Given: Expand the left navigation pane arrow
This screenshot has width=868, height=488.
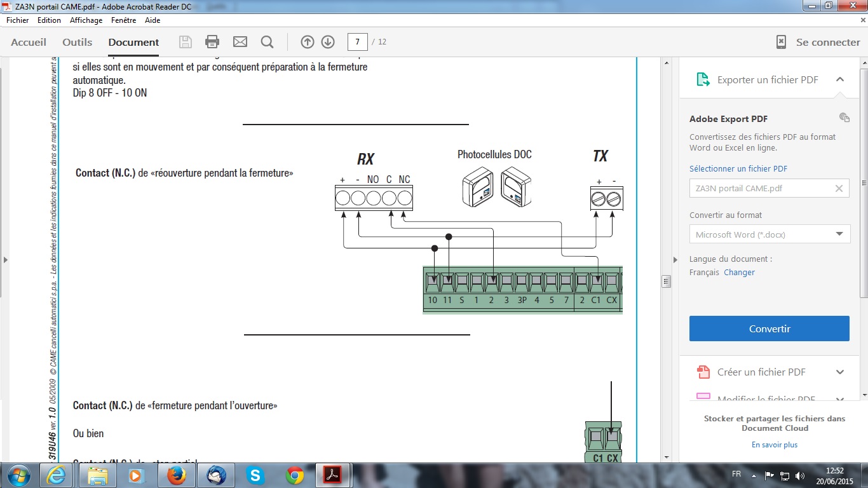Looking at the screenshot, I should click(4, 259).
